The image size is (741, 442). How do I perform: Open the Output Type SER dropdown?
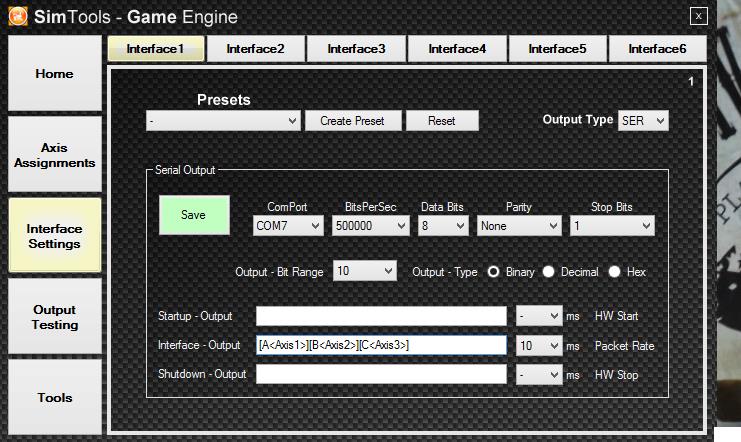(x=643, y=121)
